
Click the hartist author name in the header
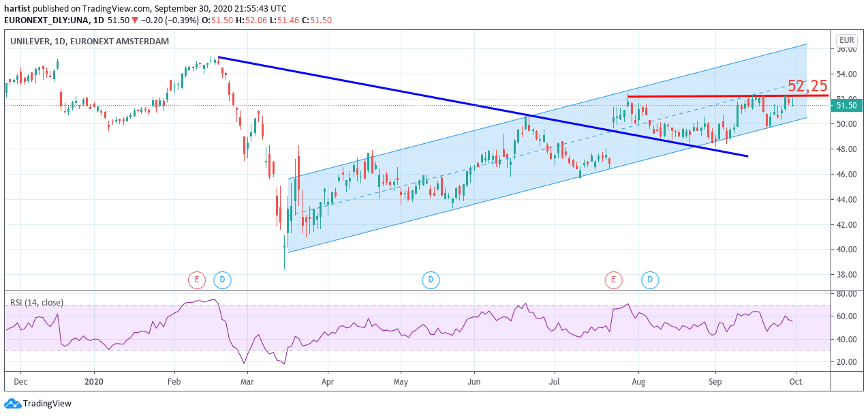coord(17,9)
